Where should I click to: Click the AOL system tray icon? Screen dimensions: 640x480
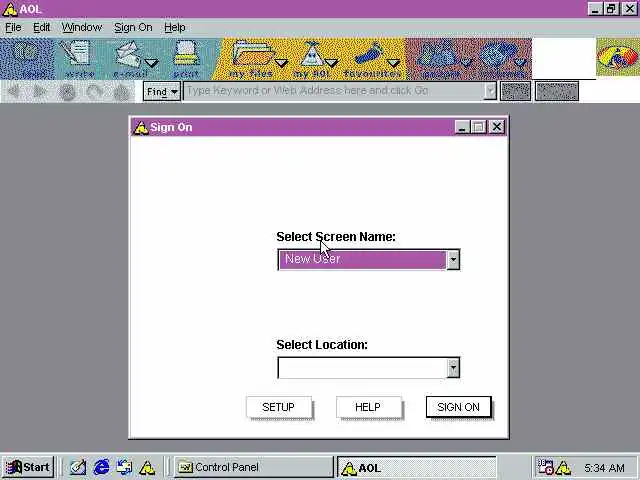click(x=564, y=467)
